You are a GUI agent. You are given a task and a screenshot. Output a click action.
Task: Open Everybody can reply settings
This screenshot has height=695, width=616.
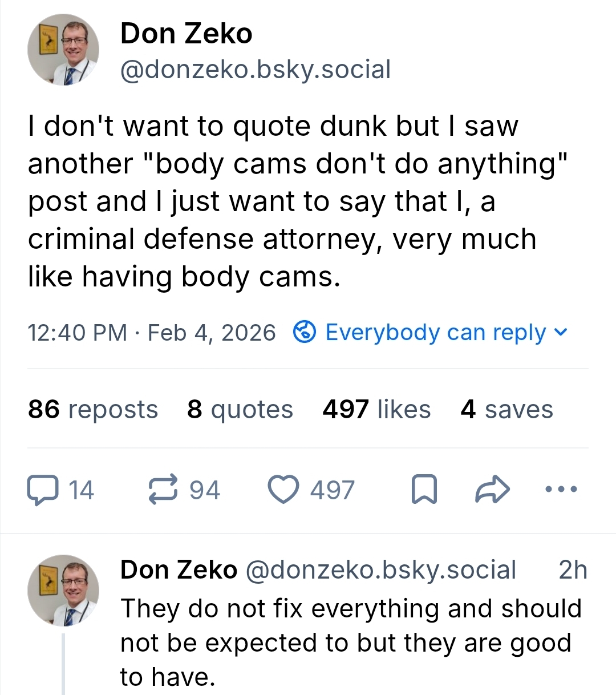(435, 332)
